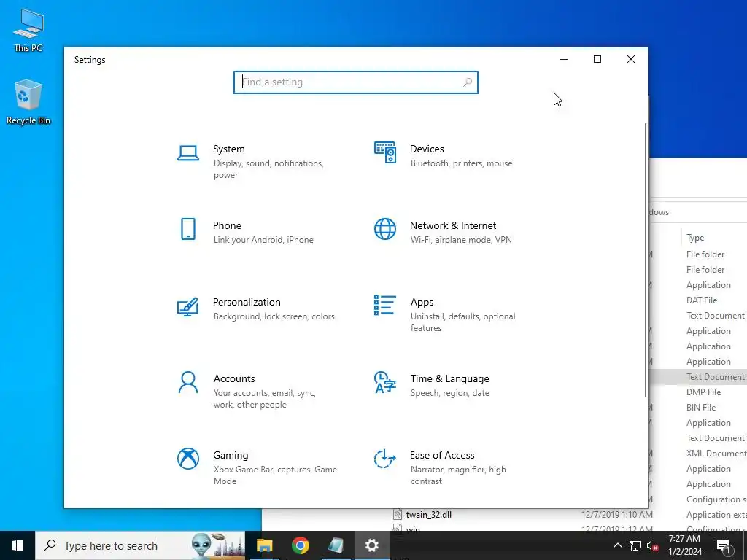Viewport: 747px width, 560px height.
Task: Open the Action Center notifications icon
Action: 724,545
